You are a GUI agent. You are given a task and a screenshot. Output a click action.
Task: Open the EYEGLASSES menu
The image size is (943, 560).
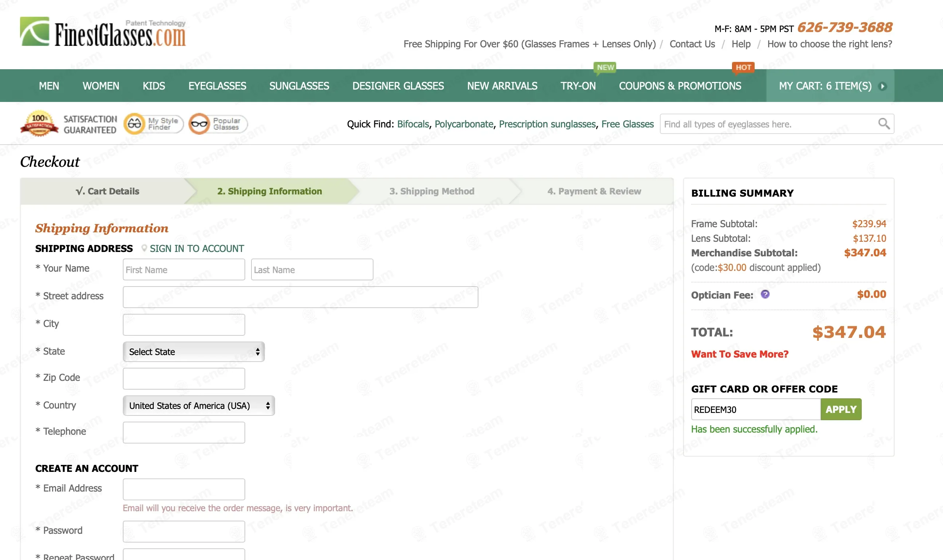217,86
